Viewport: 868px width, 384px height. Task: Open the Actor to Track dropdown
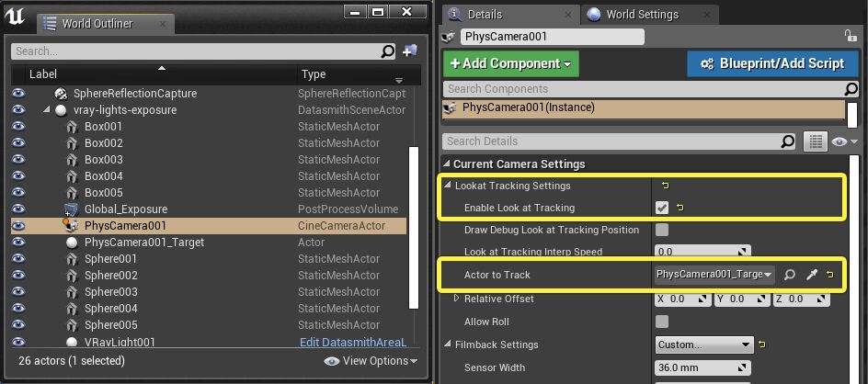coord(715,275)
